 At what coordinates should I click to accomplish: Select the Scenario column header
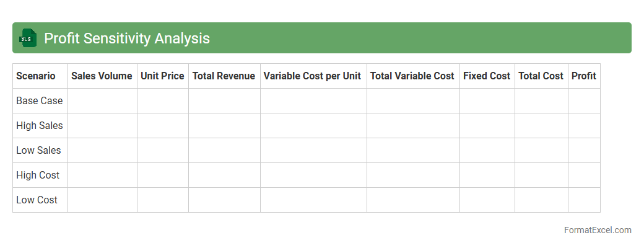(x=36, y=76)
